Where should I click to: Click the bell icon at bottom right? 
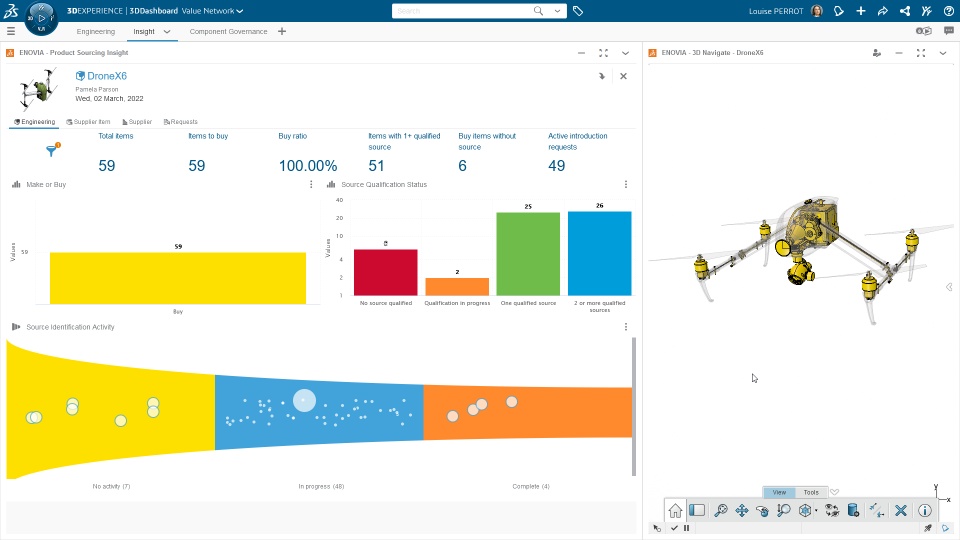945,528
